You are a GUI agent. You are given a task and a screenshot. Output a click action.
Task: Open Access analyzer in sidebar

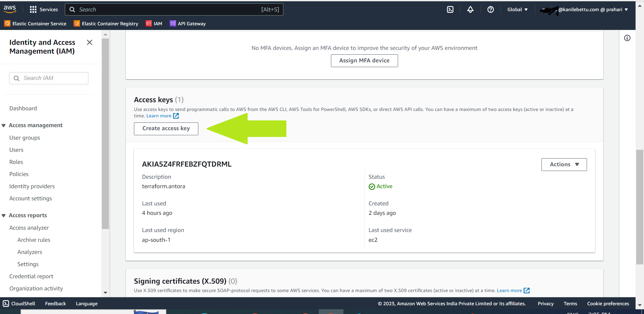pos(29,228)
